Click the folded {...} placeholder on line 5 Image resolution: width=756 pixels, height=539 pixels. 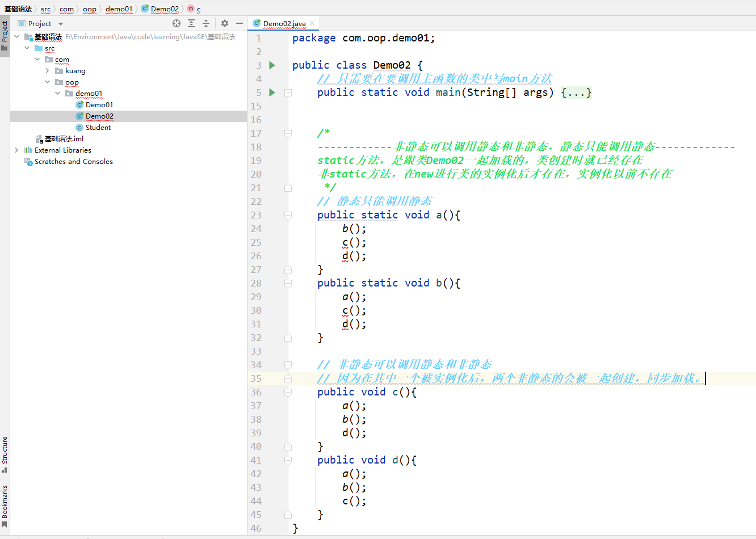[576, 92]
